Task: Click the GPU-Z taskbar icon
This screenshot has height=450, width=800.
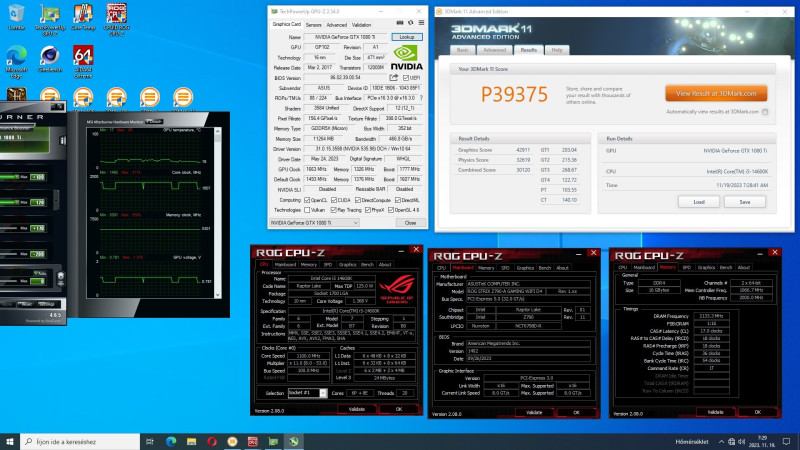Action: [x=273, y=441]
